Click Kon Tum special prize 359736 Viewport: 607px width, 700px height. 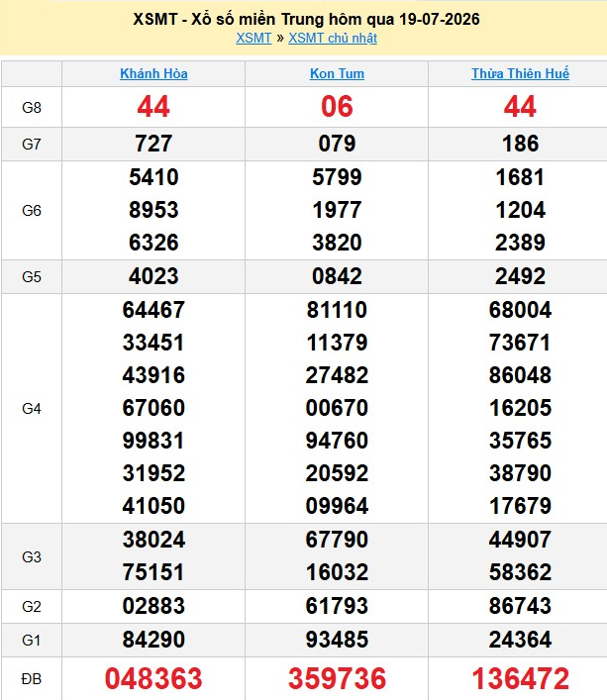click(x=337, y=678)
